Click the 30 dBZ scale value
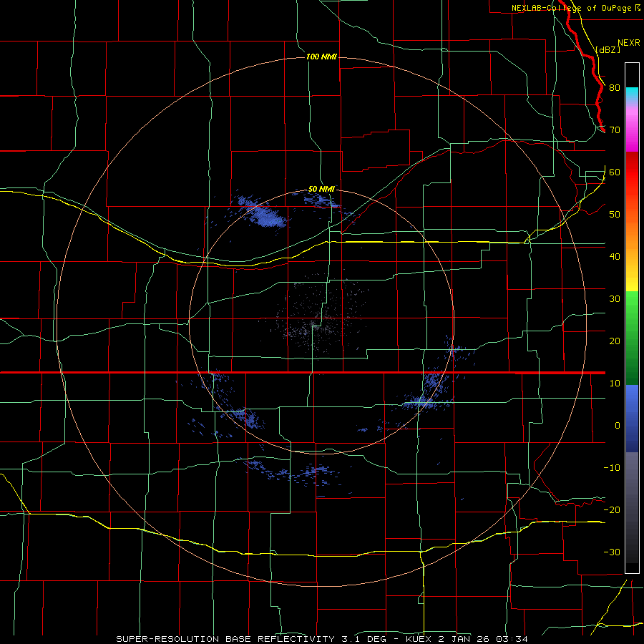Screen dimensions: 644x644 (615, 299)
